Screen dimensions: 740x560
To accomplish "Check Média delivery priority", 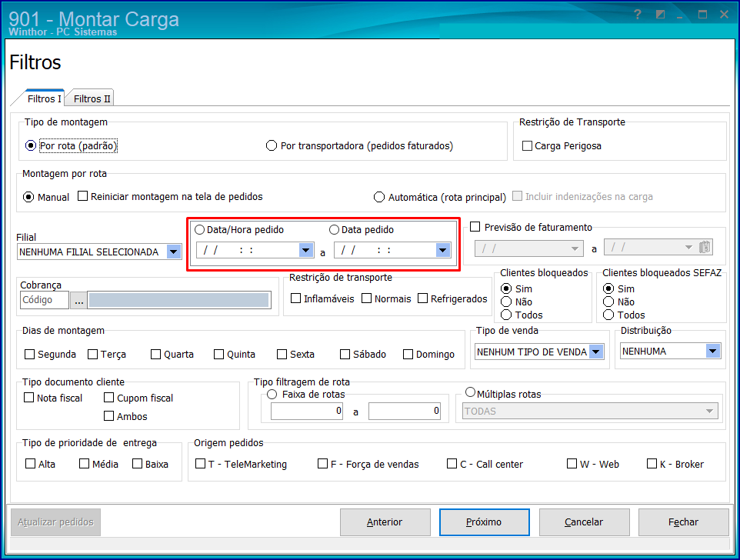I will pos(84,464).
